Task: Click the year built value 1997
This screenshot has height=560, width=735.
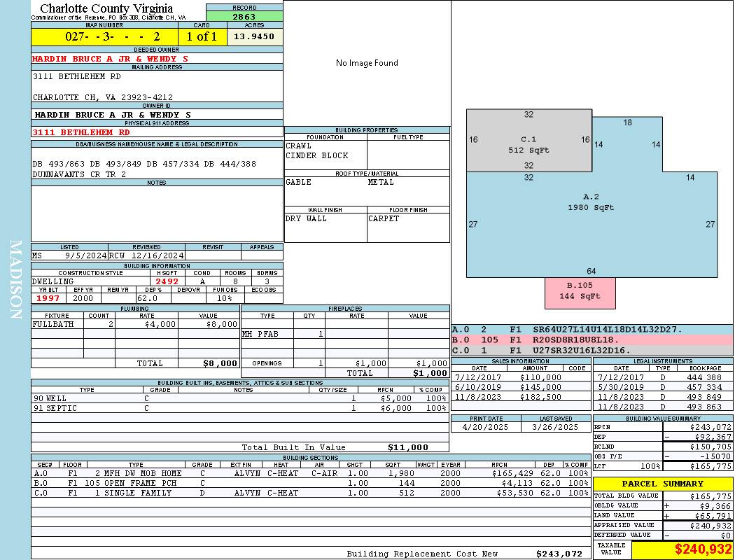Action: tap(48, 298)
